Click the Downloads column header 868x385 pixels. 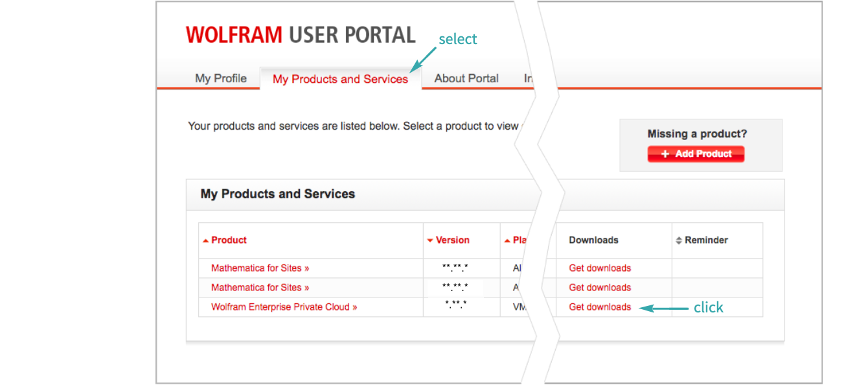pos(593,240)
